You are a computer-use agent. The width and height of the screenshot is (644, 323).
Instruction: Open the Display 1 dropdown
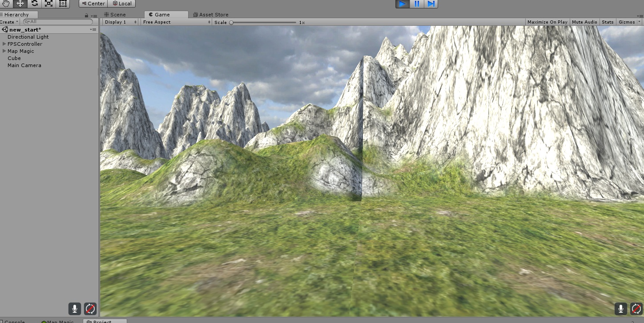[119, 22]
